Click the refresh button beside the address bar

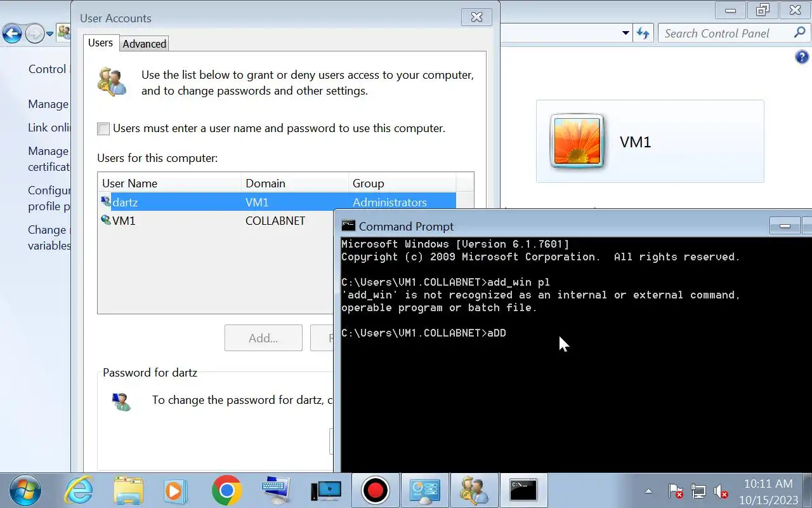pyautogui.click(x=643, y=34)
